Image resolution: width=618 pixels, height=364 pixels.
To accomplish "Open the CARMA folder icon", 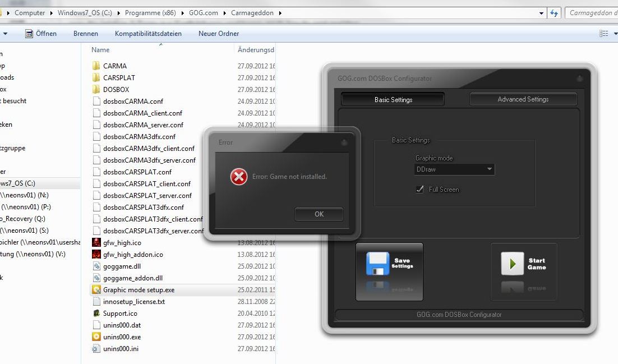I will pos(96,66).
